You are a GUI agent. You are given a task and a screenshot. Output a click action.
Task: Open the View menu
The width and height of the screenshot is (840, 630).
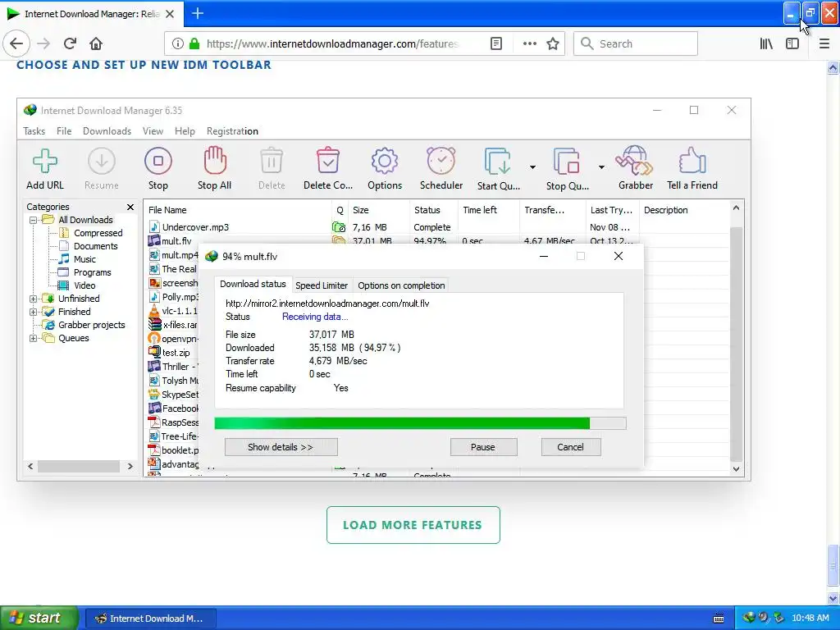click(153, 131)
